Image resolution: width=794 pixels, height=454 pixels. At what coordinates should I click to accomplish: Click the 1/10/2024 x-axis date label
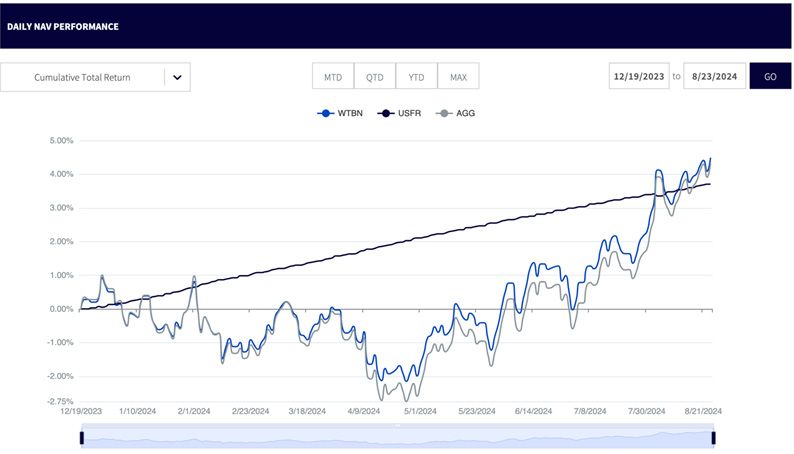138,411
